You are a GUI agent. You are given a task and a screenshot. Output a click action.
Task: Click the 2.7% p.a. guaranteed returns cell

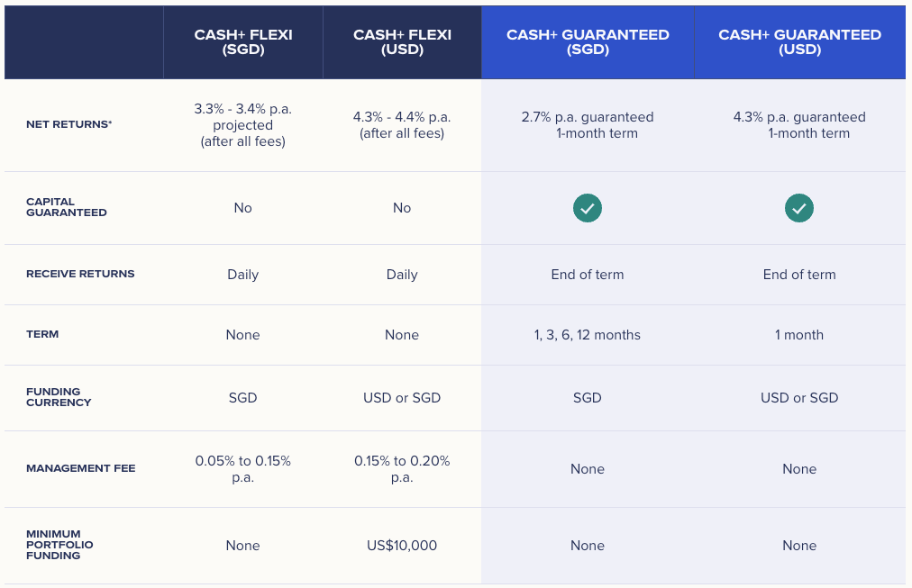(x=588, y=125)
